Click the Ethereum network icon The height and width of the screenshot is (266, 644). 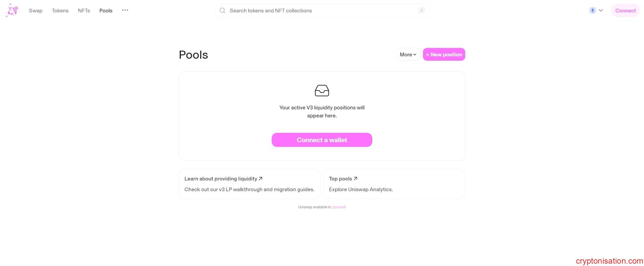(592, 10)
